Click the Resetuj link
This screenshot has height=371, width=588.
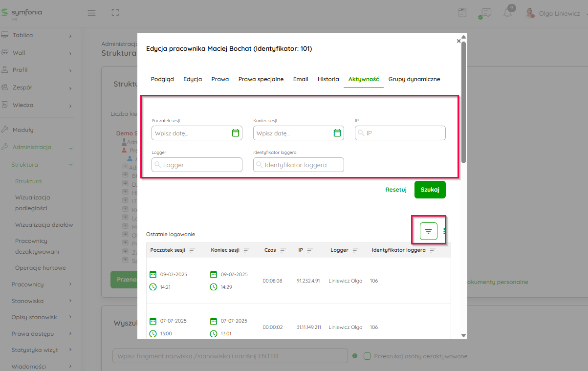pyautogui.click(x=395, y=190)
